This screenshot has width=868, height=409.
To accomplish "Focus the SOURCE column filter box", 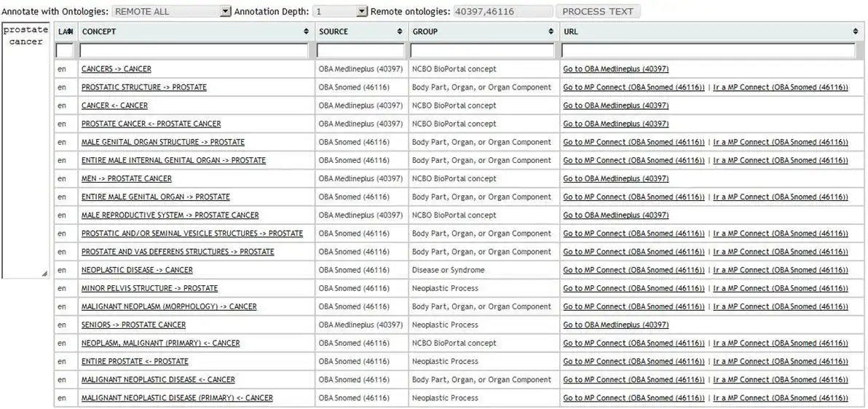I will pyautogui.click(x=360, y=51).
